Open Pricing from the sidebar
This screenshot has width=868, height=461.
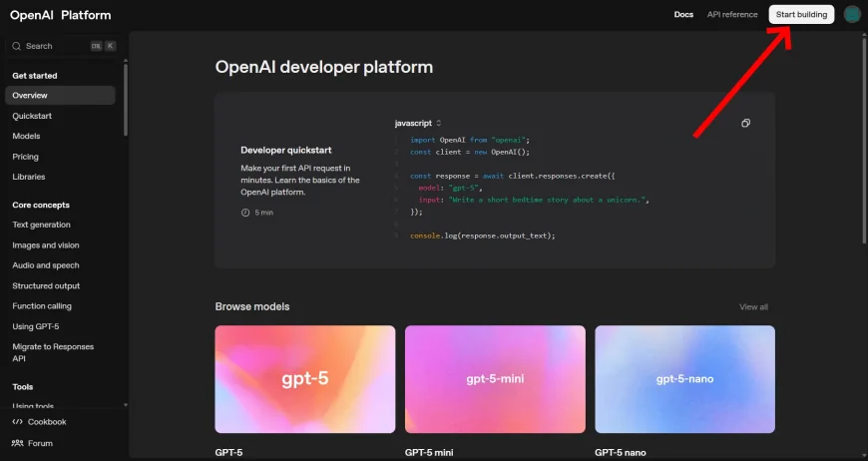[26, 157]
